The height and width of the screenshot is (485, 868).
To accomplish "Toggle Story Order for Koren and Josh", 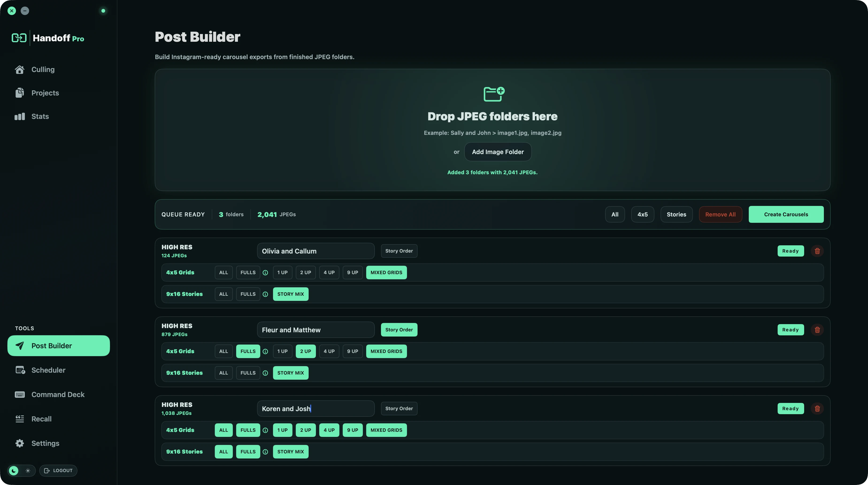I will click(399, 409).
